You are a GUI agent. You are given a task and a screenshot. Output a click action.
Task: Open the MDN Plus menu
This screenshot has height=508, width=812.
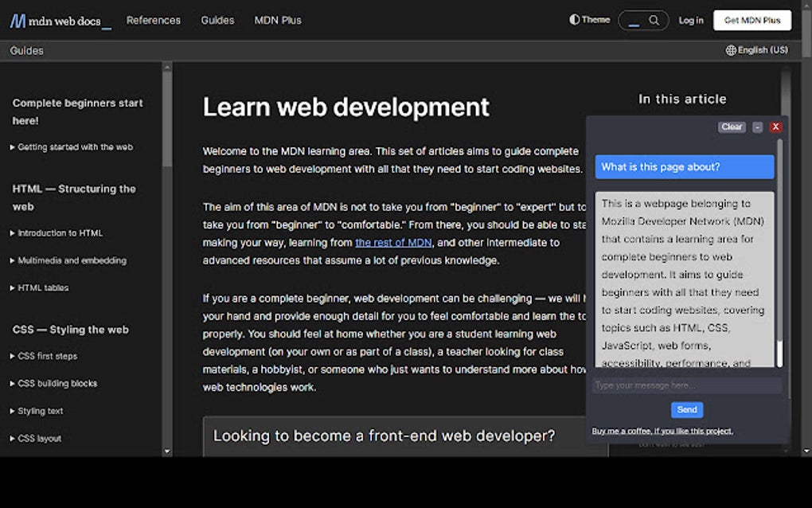(277, 21)
